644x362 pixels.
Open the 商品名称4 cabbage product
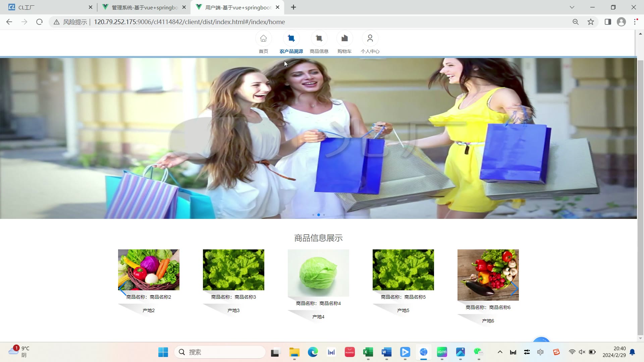(318, 273)
